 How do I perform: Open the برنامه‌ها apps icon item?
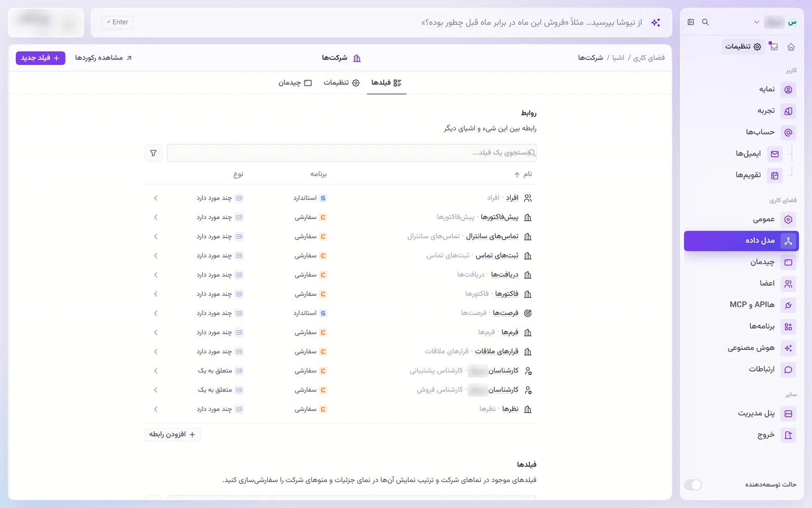(x=788, y=327)
